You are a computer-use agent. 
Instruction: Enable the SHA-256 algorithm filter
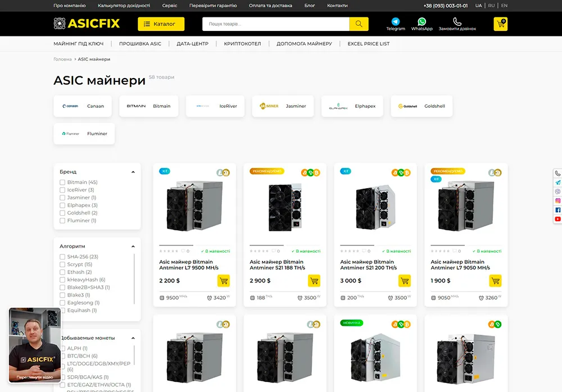62,257
